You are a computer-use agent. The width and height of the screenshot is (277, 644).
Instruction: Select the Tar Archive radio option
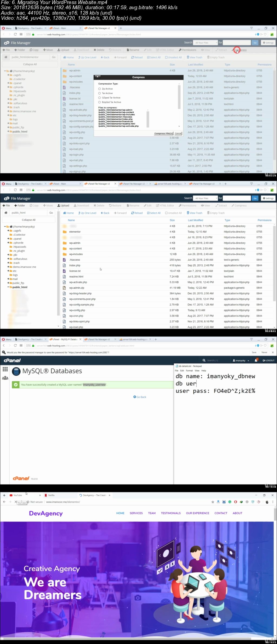[x=100, y=93]
